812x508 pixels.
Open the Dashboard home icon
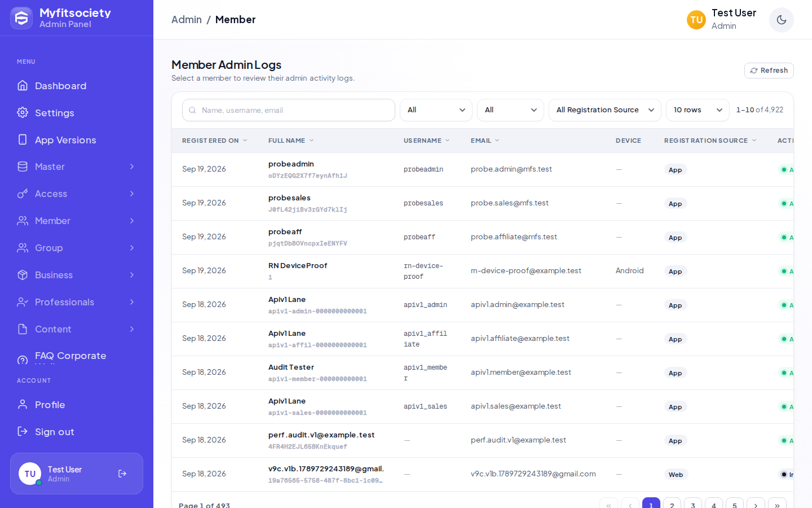point(23,86)
